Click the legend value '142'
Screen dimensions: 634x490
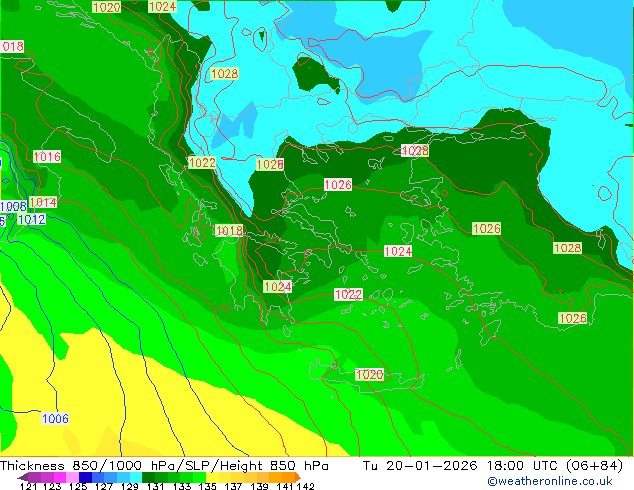coord(306,486)
